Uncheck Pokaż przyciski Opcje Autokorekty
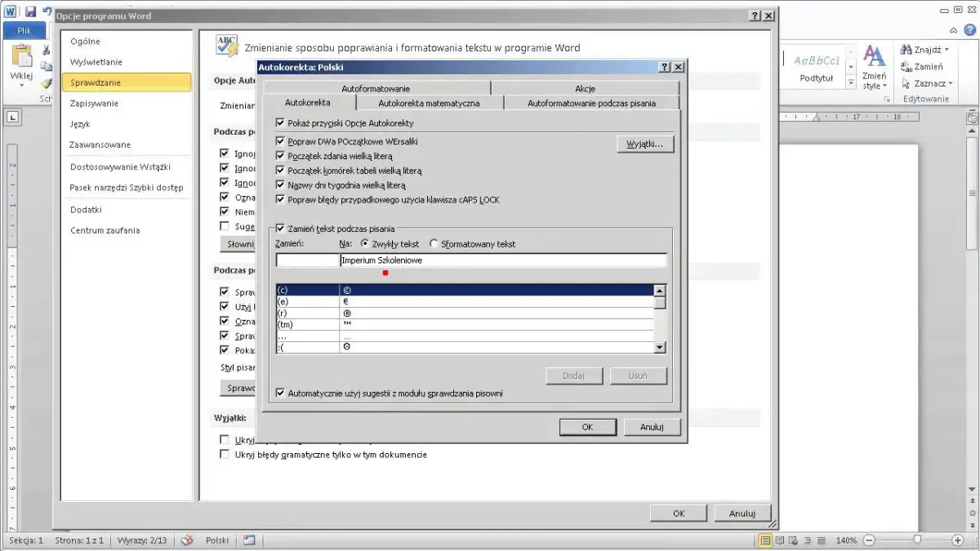Screen dimensions: 980x551 (281, 123)
